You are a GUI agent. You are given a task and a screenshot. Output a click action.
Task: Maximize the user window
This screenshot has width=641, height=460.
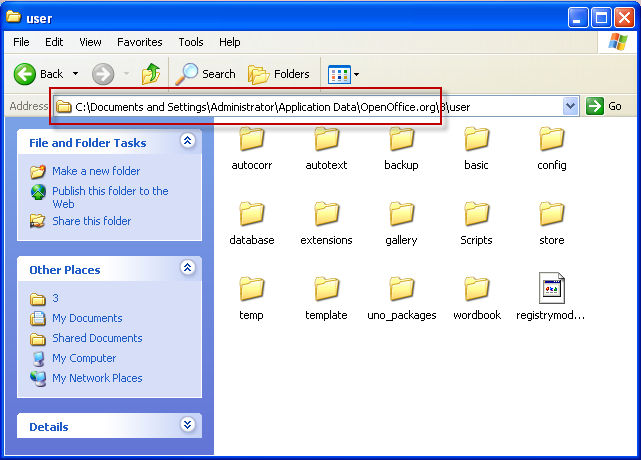pos(601,18)
